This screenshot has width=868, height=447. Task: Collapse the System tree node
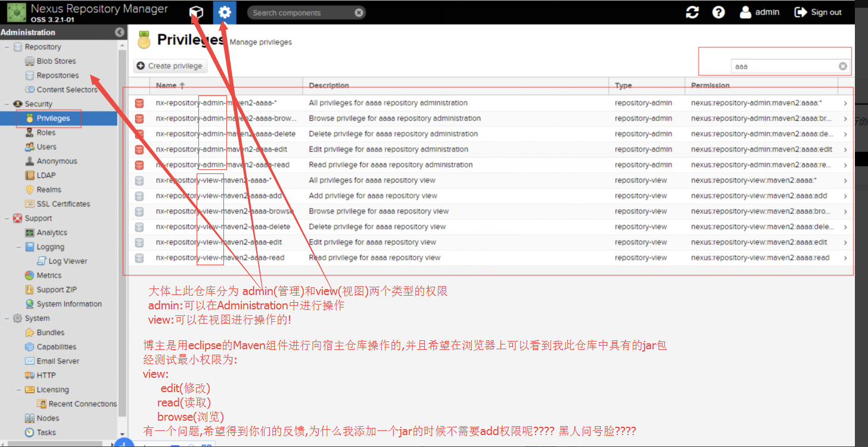pos(7,318)
